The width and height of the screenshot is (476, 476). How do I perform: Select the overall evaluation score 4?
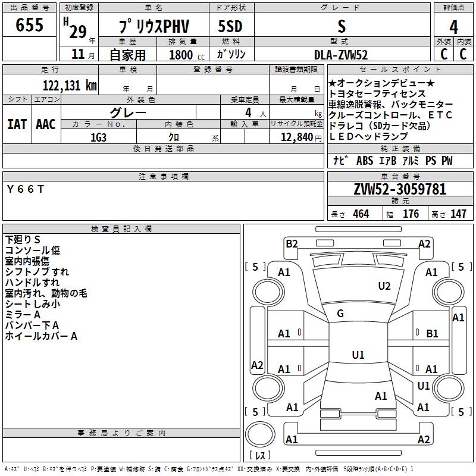coord(453,27)
